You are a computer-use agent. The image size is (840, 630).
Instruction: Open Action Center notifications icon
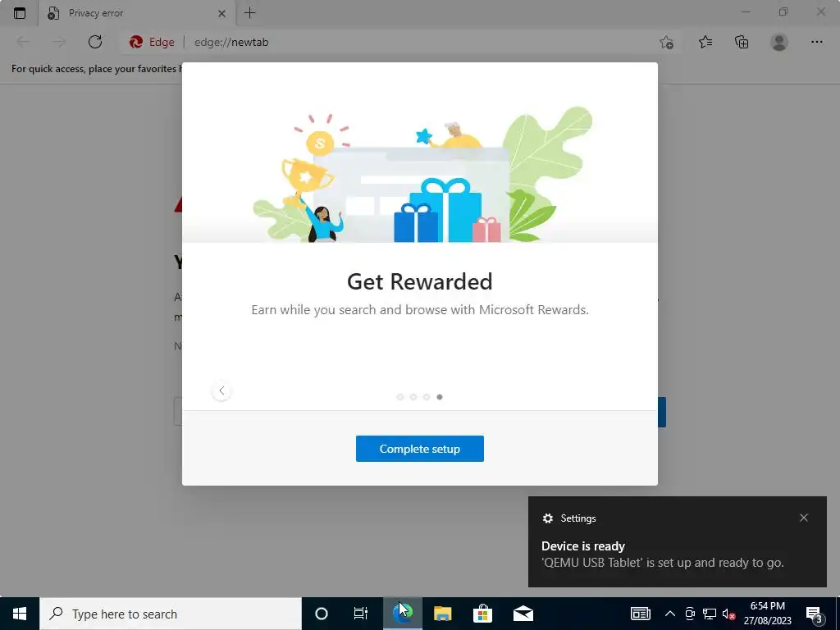(814, 614)
